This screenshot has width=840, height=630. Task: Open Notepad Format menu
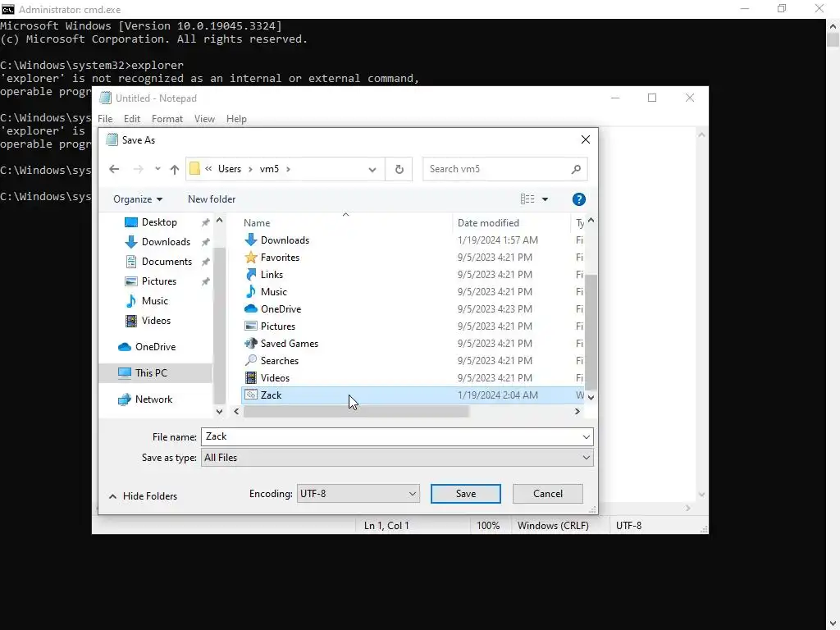point(167,119)
